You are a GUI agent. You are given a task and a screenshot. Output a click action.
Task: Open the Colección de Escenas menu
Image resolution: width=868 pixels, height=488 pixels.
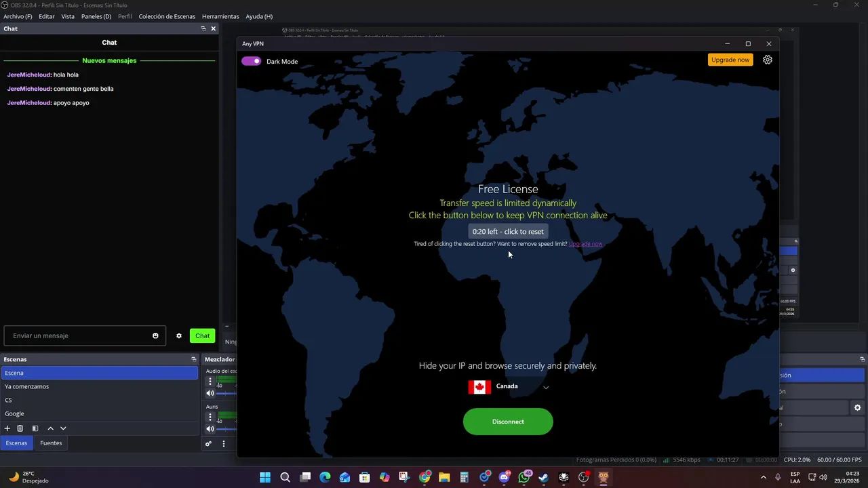(167, 16)
